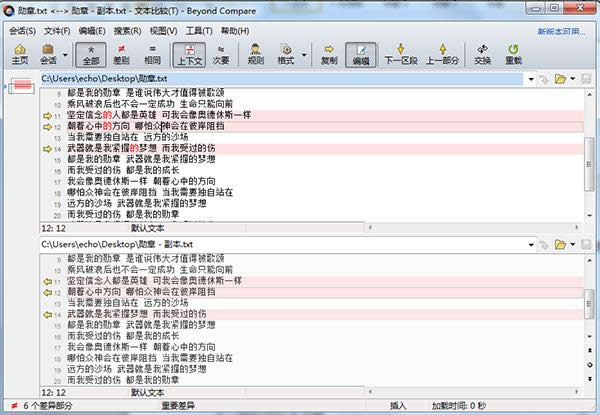600x415 pixels.
Task: Open the 工具(T) menu
Action: click(199, 31)
